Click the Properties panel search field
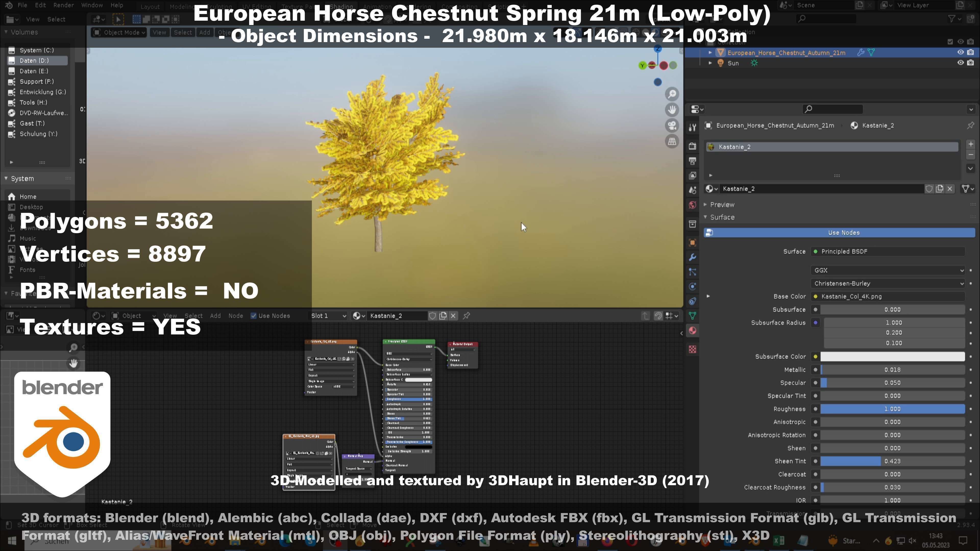This screenshot has width=980, height=551. [x=832, y=109]
